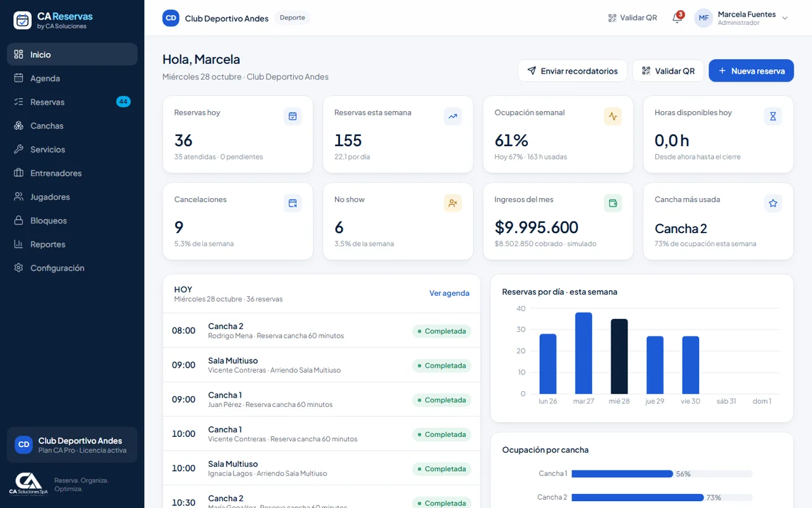The width and height of the screenshot is (812, 508).
Task: Click the Cancelaciones calendar-x icon
Action: [292, 203]
